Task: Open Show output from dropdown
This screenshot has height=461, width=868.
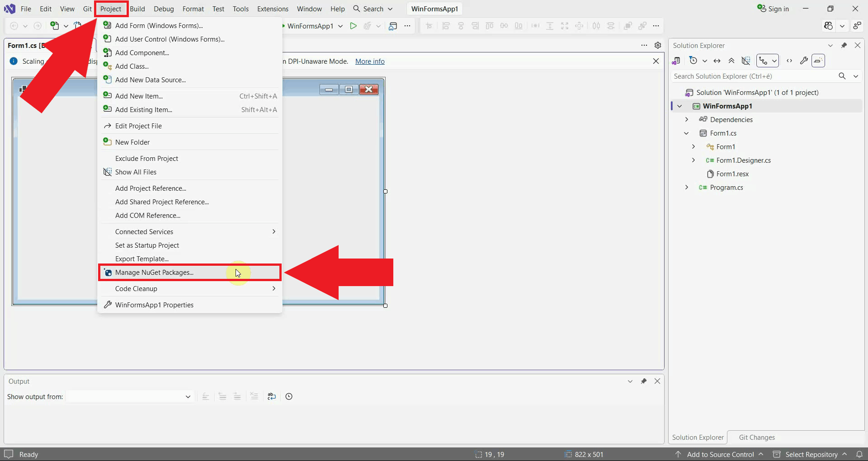Action: [188, 397]
